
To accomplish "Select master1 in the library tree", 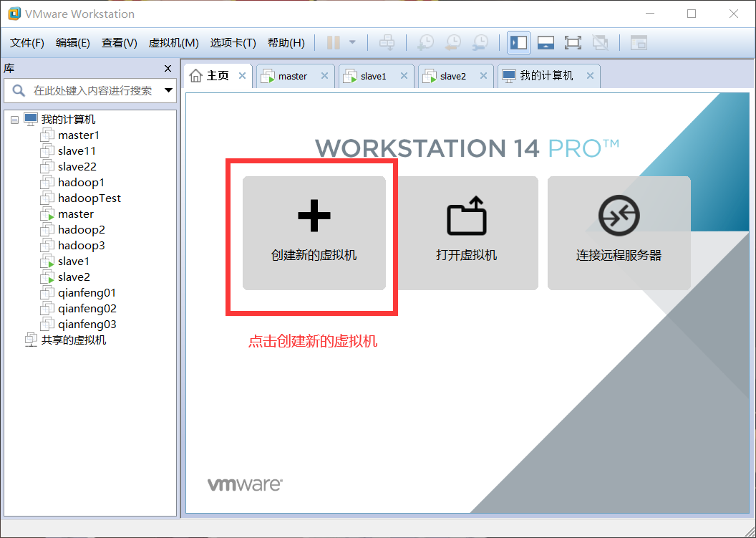I will (x=79, y=135).
